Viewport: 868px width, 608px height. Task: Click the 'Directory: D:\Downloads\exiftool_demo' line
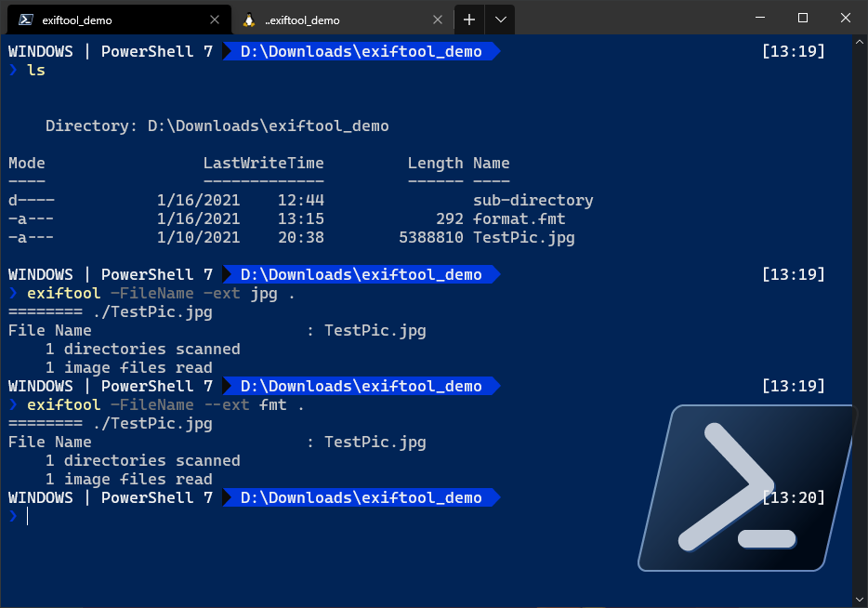coord(217,126)
